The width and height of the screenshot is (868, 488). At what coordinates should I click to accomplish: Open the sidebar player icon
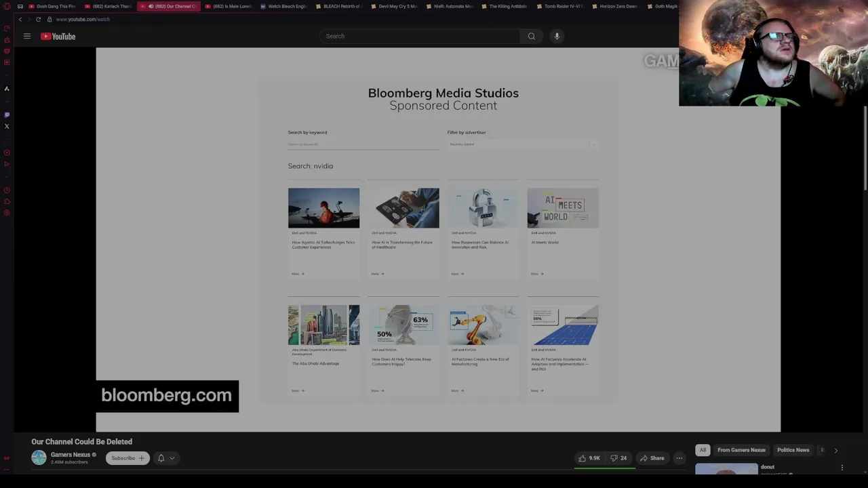point(7,152)
